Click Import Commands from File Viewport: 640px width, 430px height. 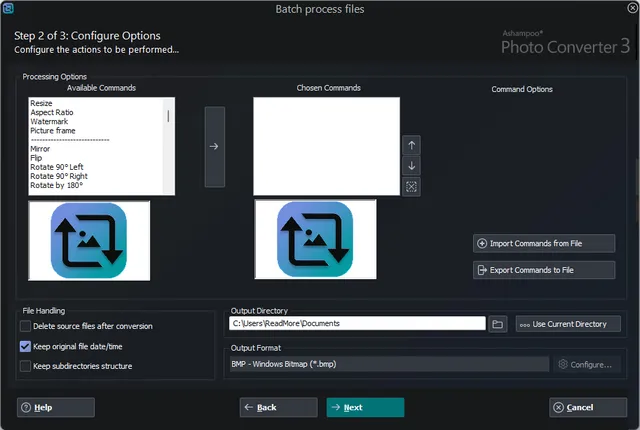pyautogui.click(x=543, y=243)
